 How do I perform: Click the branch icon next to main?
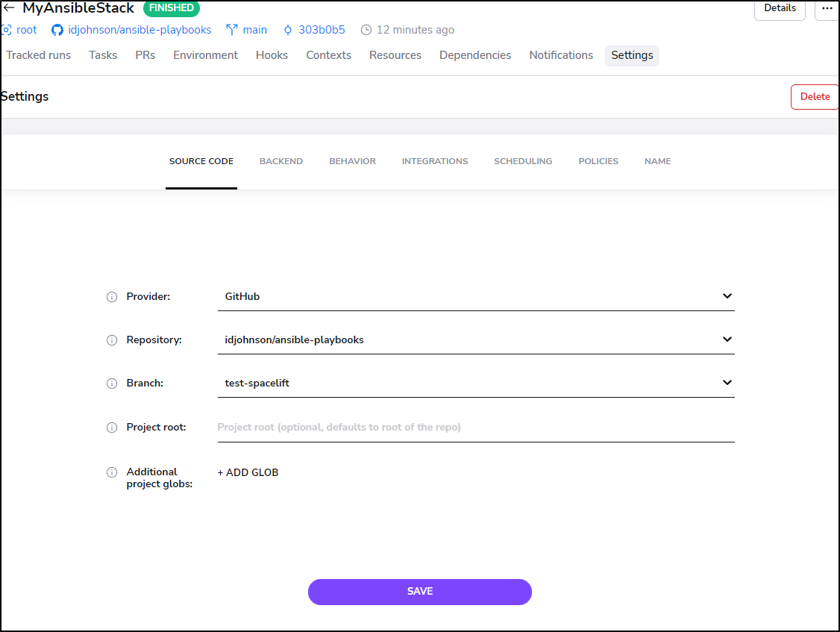click(x=231, y=30)
